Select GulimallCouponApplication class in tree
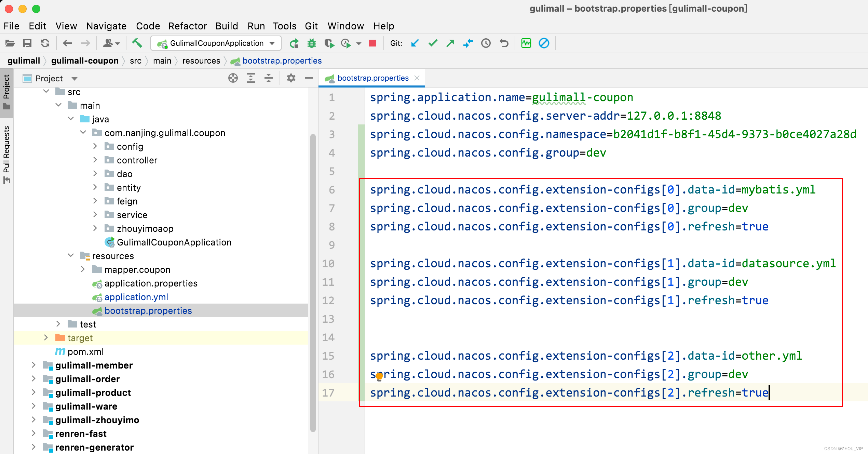The image size is (868, 454). pos(174,242)
